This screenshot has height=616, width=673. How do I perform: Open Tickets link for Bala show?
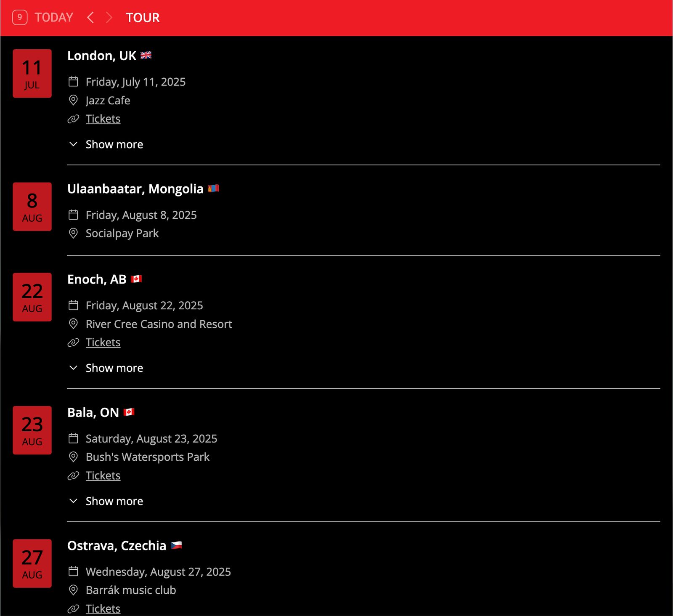click(103, 475)
